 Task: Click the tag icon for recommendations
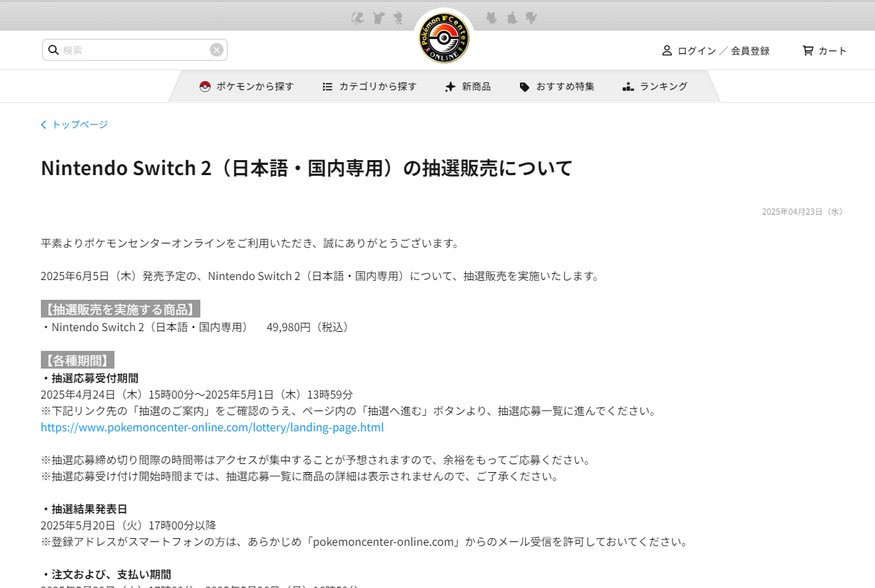pos(524,87)
